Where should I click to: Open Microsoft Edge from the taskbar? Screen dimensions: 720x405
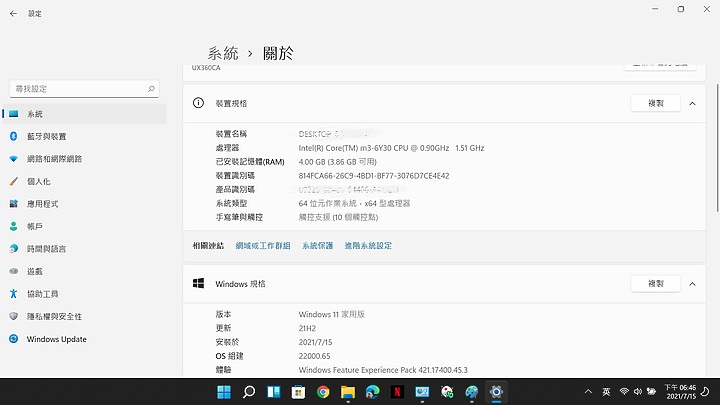coord(372,392)
